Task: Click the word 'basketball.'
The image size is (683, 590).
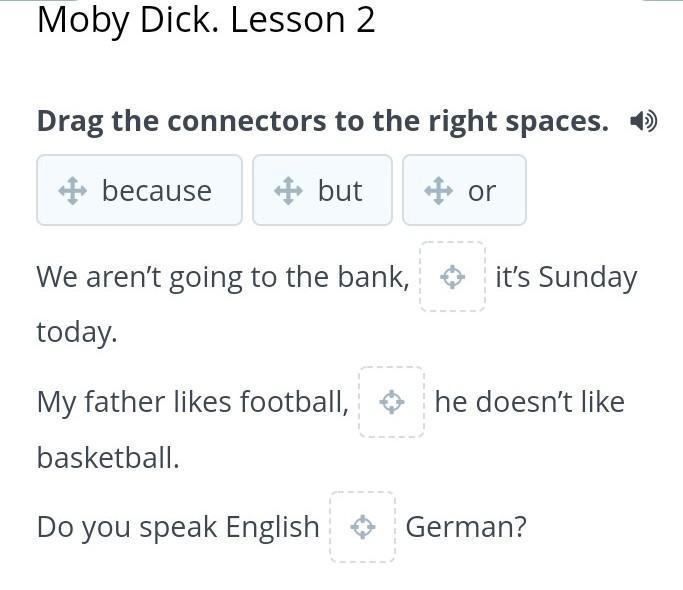Action: [108, 458]
